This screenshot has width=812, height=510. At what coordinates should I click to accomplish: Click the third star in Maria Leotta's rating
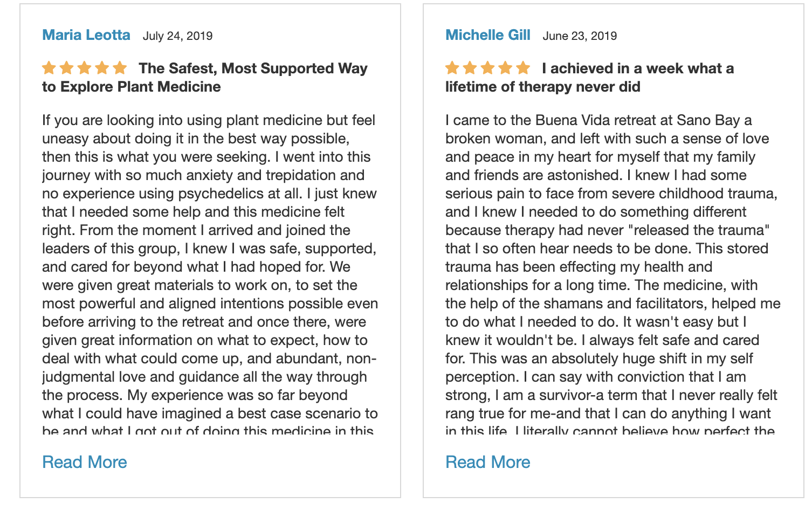tap(85, 68)
